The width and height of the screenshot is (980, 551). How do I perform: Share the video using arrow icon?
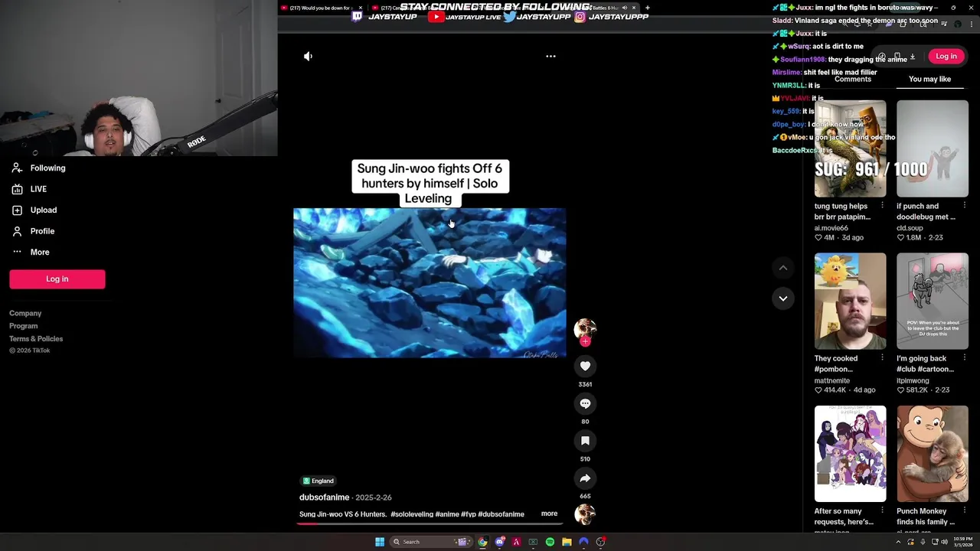click(585, 478)
